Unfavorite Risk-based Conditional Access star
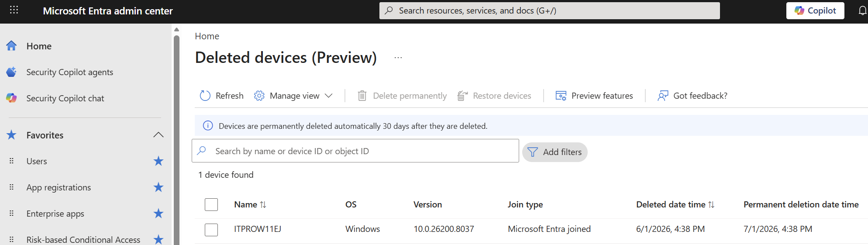This screenshot has height=245, width=868. click(158, 239)
